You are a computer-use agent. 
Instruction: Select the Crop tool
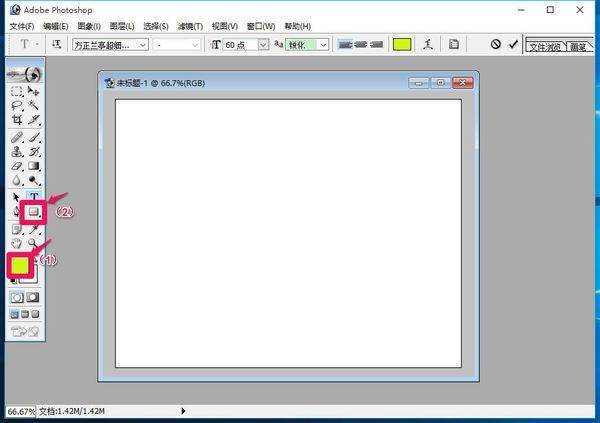coord(17,120)
